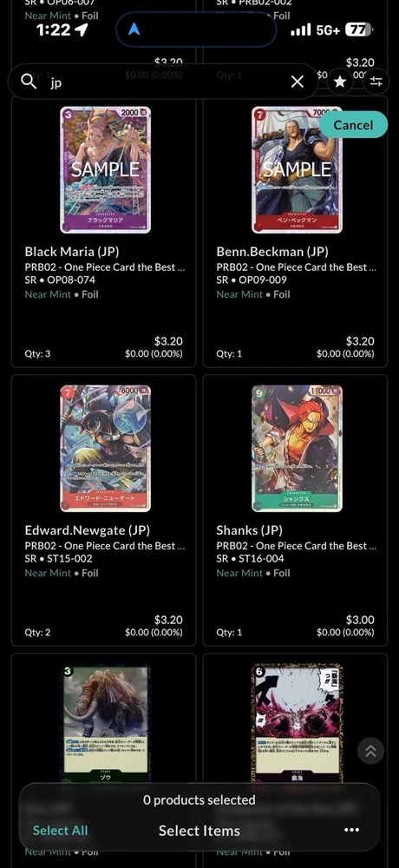Cancel selection mode
The image size is (399, 868).
pos(353,124)
